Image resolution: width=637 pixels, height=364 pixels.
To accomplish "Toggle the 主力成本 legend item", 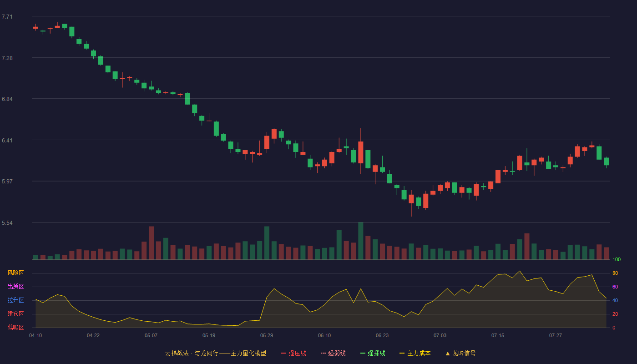I will pos(415,353).
